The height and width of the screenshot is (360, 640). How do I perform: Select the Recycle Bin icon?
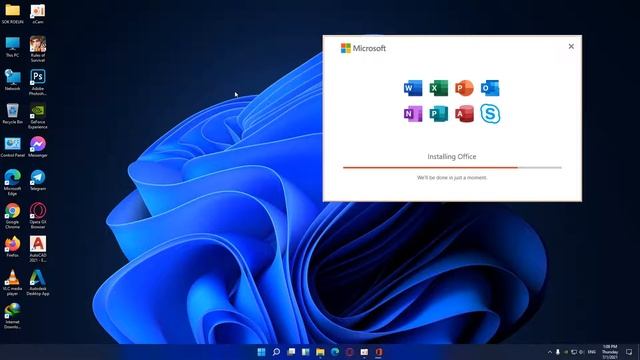[13, 113]
